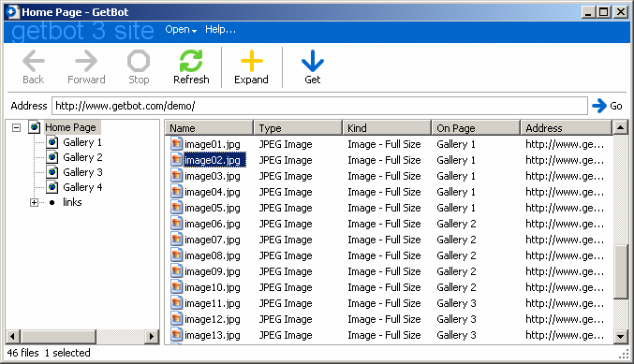Click the Stop octagon icon
The image size is (634, 364).
pos(139,61)
